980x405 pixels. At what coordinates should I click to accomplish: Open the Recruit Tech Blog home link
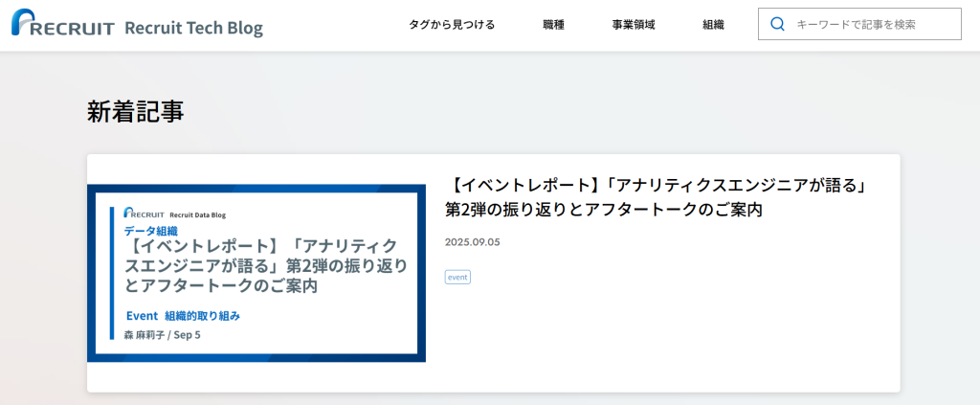coord(193,27)
